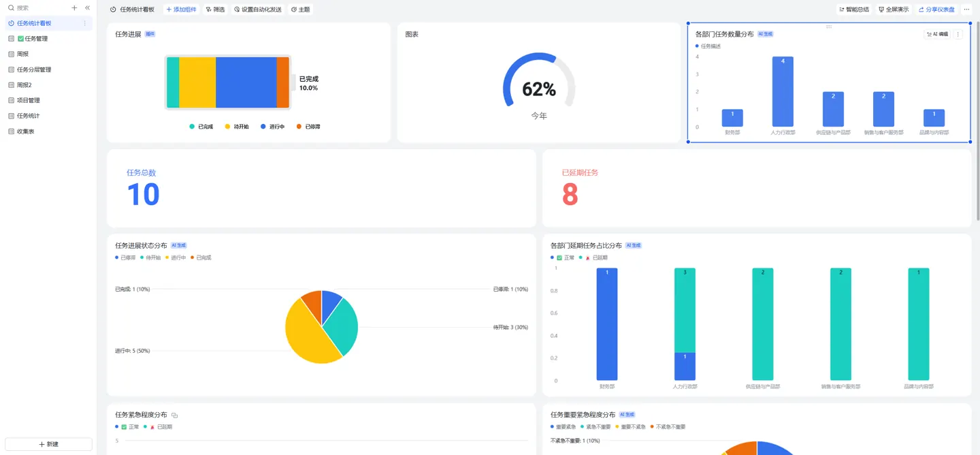Click the drag handle atop 各部门任务数量分布 card
980x455 pixels.
click(829, 27)
